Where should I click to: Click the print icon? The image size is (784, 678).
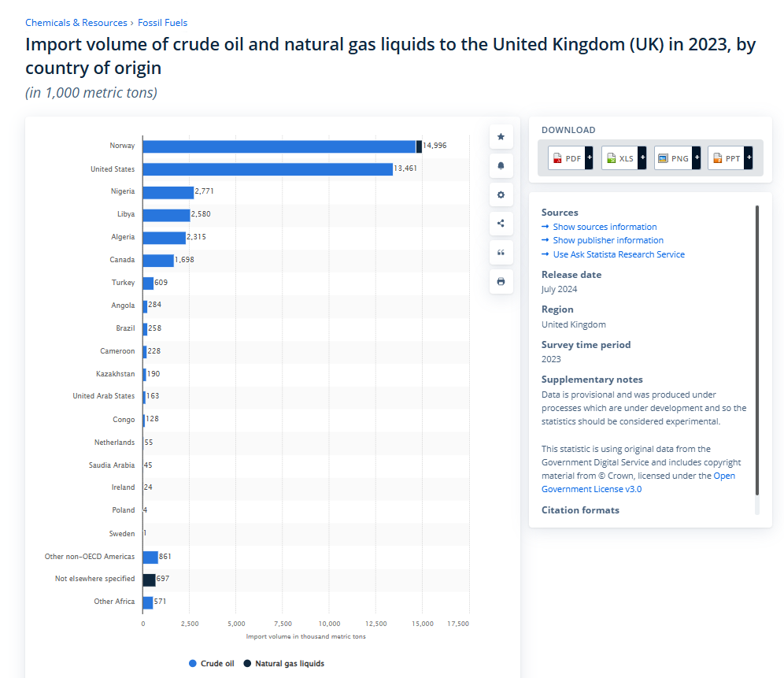(501, 281)
